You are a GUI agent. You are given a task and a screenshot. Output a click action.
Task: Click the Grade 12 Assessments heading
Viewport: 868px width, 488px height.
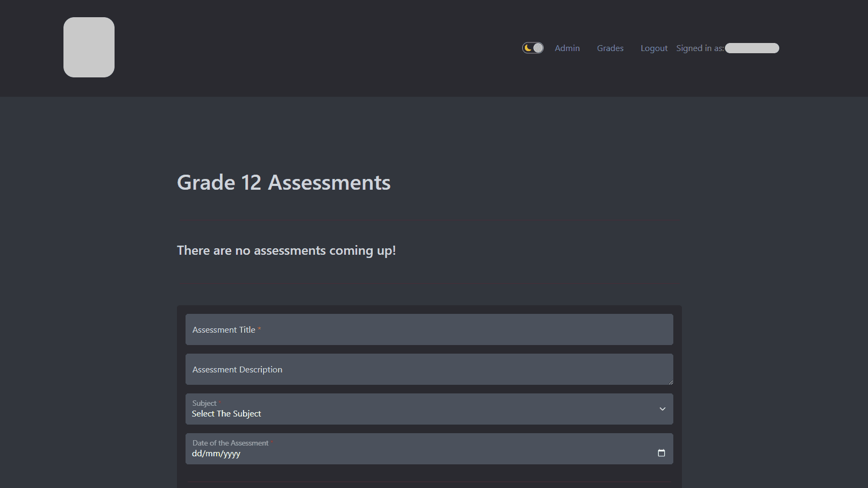point(283,183)
